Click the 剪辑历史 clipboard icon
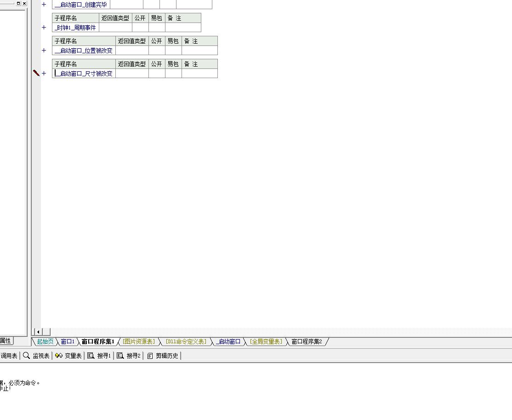The image size is (512, 420). (150, 356)
